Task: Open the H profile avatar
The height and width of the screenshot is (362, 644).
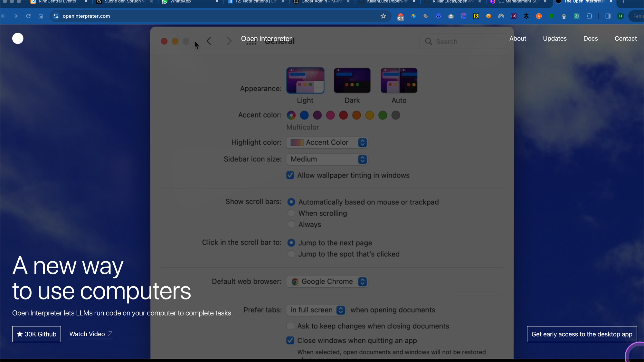Action: click(620, 16)
